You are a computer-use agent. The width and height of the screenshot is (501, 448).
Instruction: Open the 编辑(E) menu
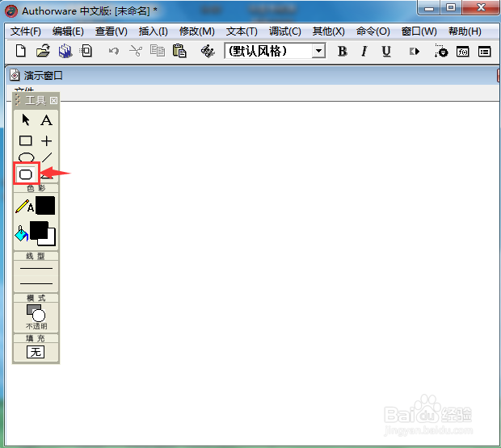tap(68, 31)
